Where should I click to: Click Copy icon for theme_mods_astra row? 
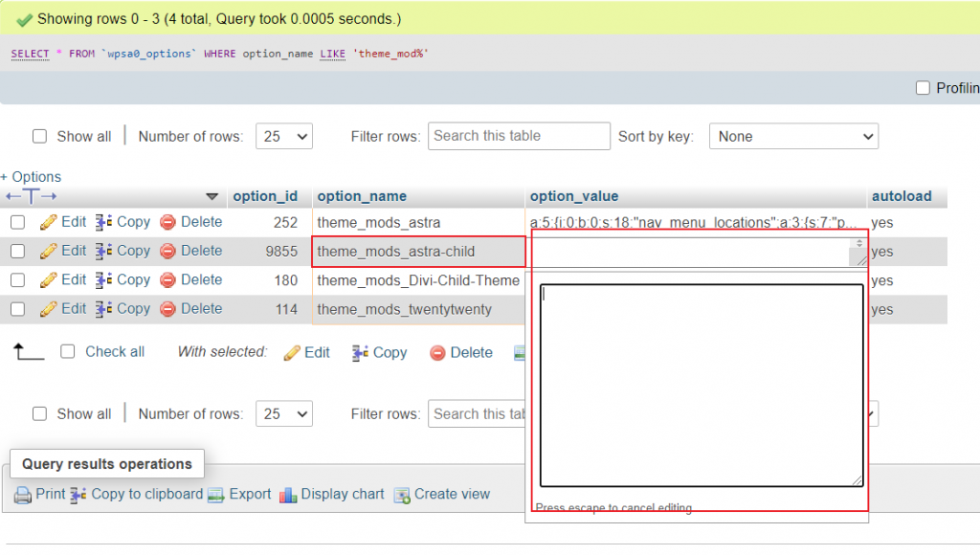pyautogui.click(x=103, y=223)
